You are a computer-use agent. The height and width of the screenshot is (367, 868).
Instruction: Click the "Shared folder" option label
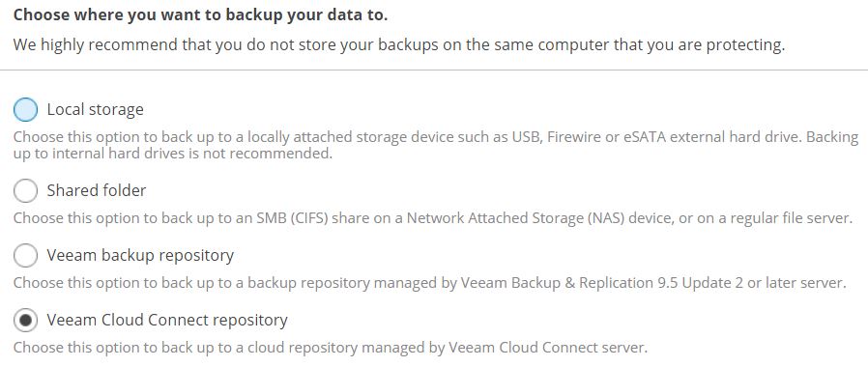coord(97,190)
